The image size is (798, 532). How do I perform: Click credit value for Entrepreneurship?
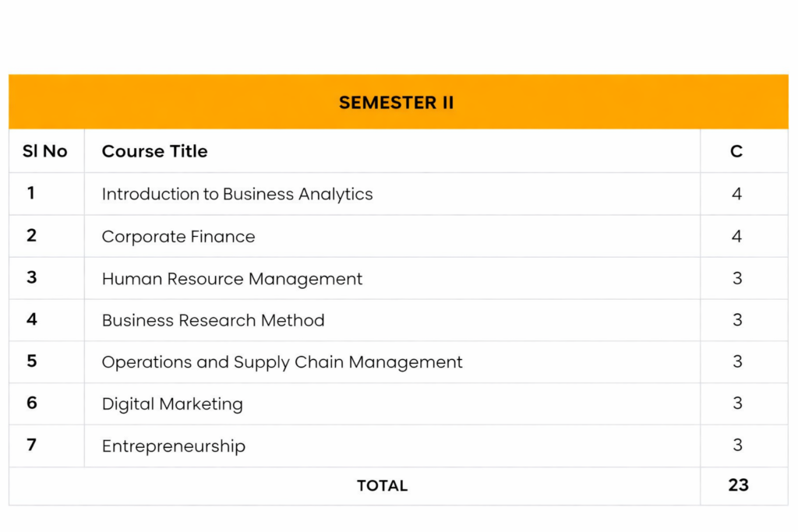(736, 446)
